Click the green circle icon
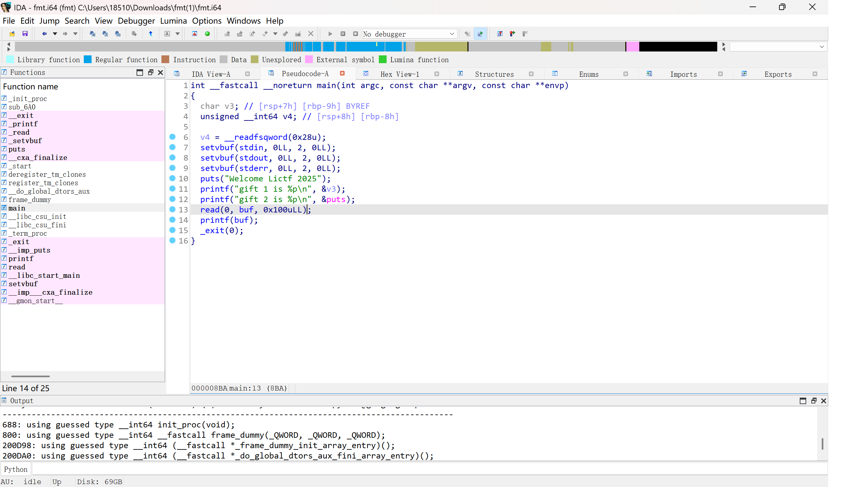Viewport: 868px width, 487px height. coord(208,34)
